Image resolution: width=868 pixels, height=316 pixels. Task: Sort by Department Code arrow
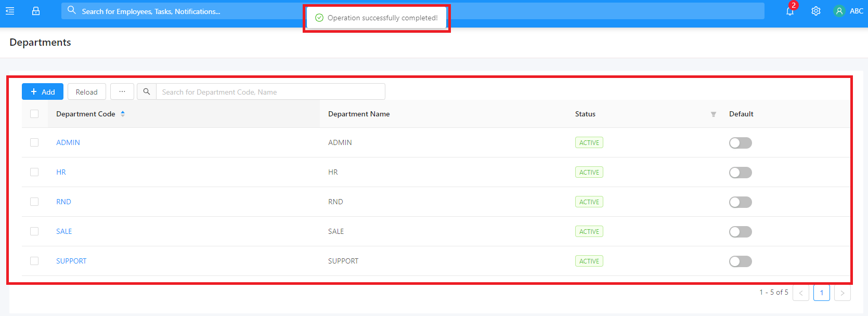(123, 114)
